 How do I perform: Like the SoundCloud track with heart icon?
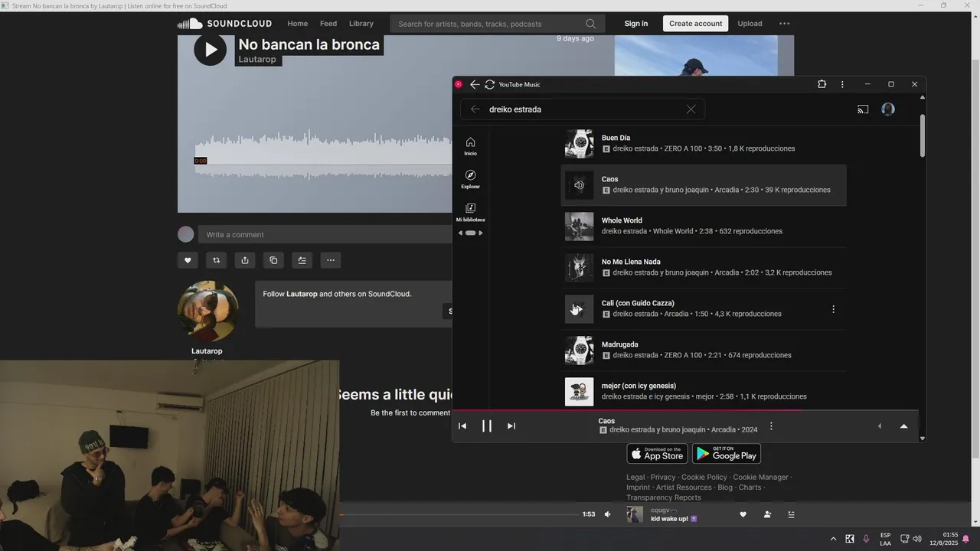tap(188, 260)
